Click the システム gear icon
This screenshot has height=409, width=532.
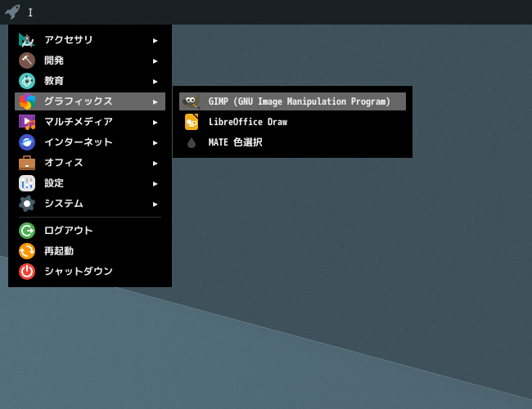tap(27, 204)
